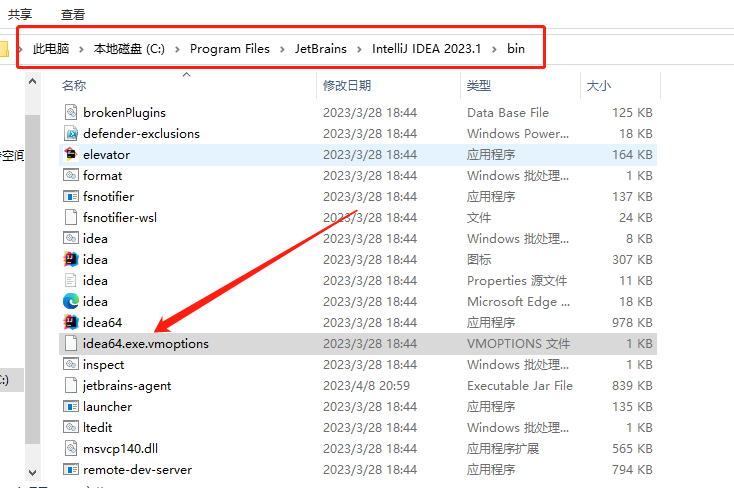Select the idea64.exe.vmoptions file name
The height and width of the screenshot is (488, 734).
(x=146, y=343)
